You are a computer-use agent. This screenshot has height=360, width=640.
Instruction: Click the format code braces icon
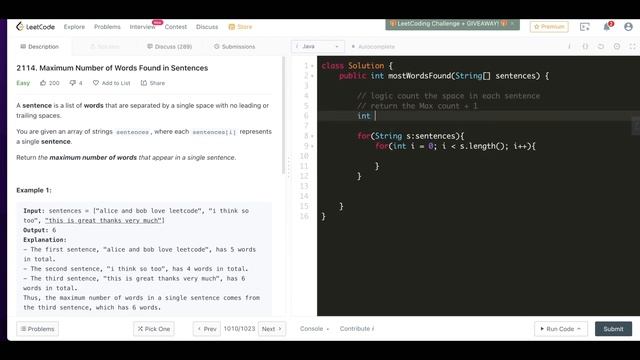585,47
